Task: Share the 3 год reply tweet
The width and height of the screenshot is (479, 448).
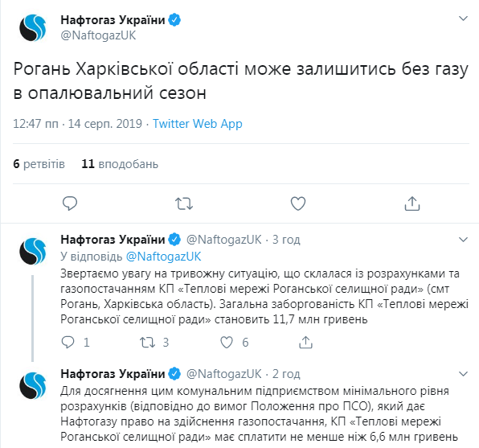Action: point(305,342)
